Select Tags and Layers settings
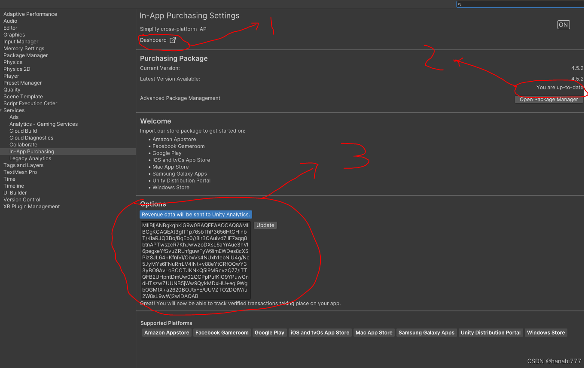Image resolution: width=588 pixels, height=368 pixels. [x=24, y=165]
